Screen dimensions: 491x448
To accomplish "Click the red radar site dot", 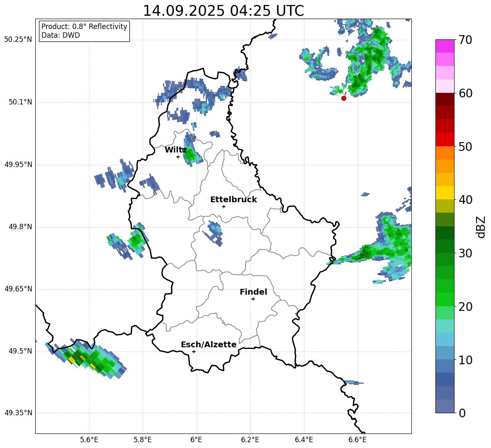I will point(344,98).
